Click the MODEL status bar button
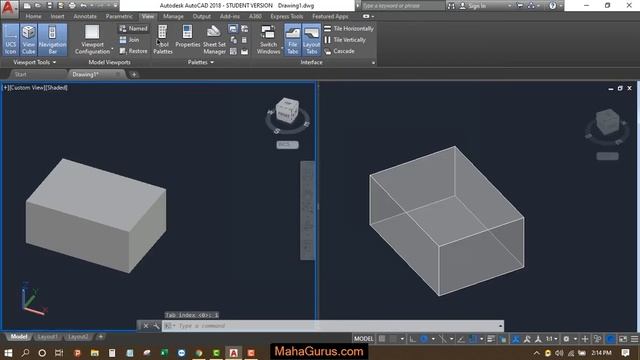This screenshot has height=360, width=640. 363,339
